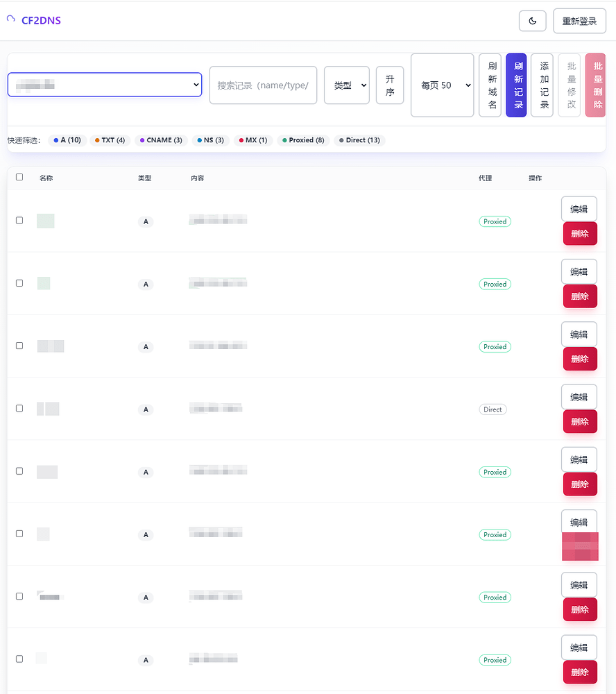Focus the 搜索记录 search field
The height and width of the screenshot is (694, 616).
(264, 85)
